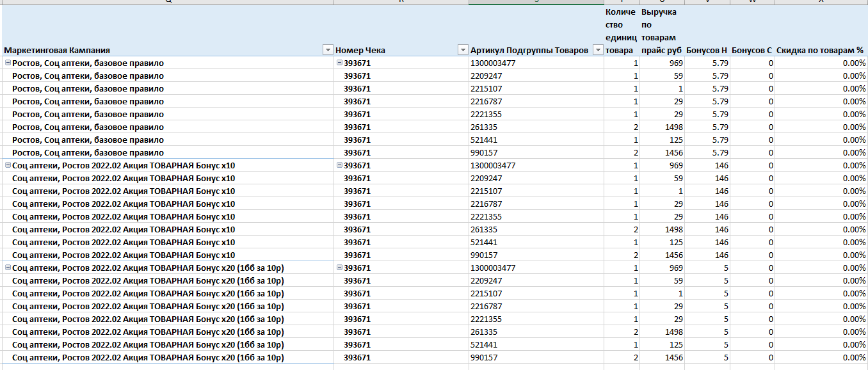The image size is (868, 370).
Task: Select the 'Количество единиц товара' header cell
Action: [621, 31]
